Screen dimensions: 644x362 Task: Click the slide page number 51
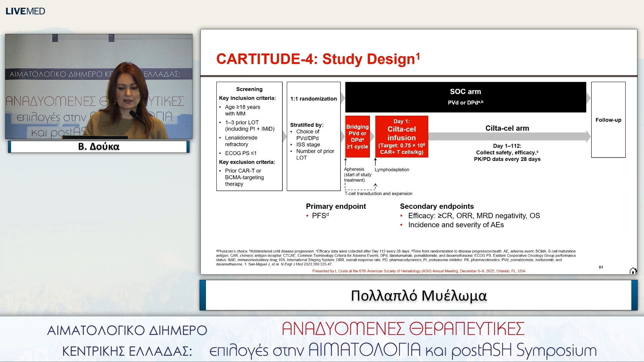click(x=601, y=267)
